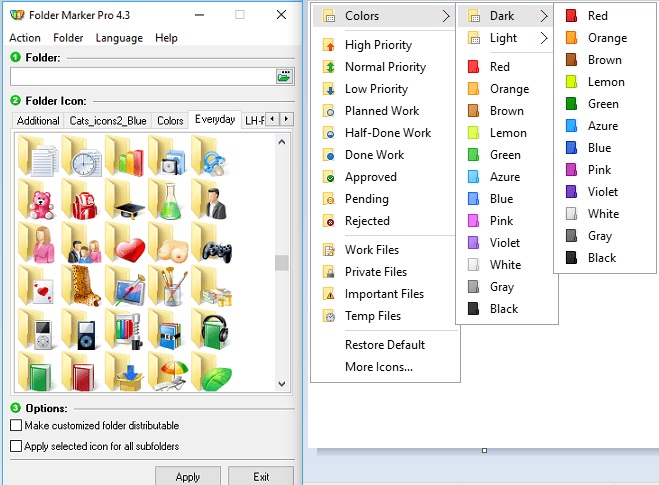The width and height of the screenshot is (659, 485).
Task: Select the documents pages folder icon
Action: pos(38,156)
